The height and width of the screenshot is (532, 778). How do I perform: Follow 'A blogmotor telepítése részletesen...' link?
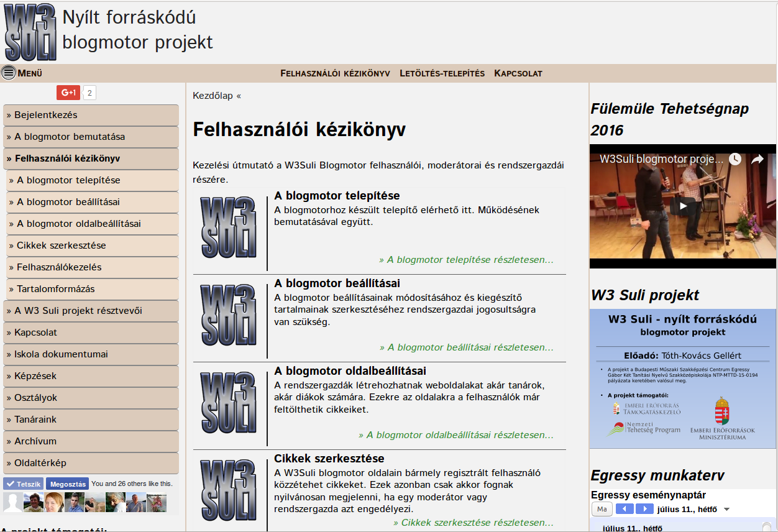[466, 260]
